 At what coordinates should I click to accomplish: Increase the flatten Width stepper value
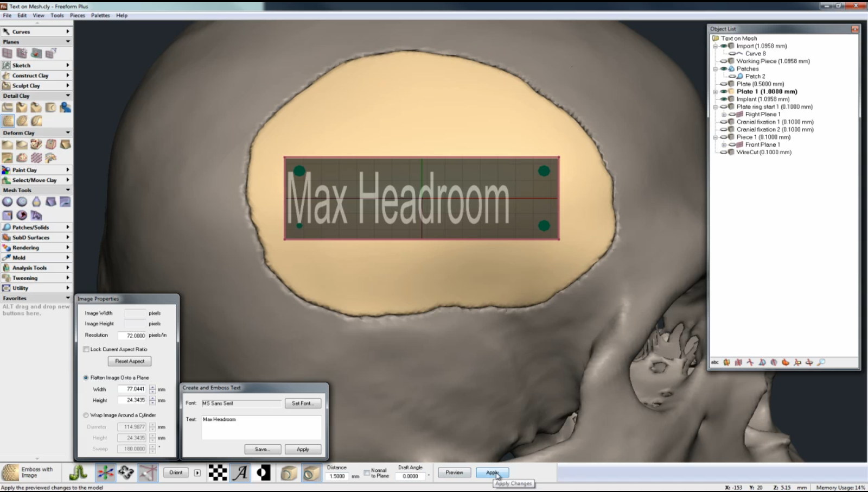[152, 387]
